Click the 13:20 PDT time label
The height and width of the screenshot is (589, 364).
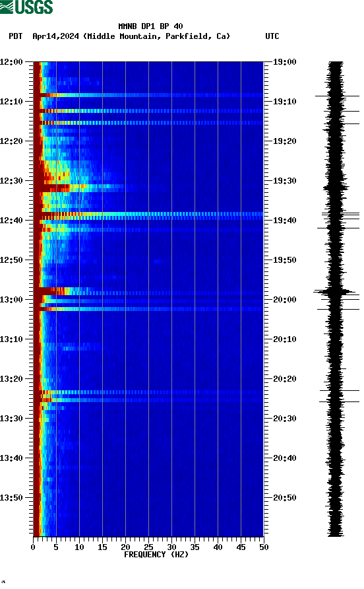pyautogui.click(x=12, y=379)
